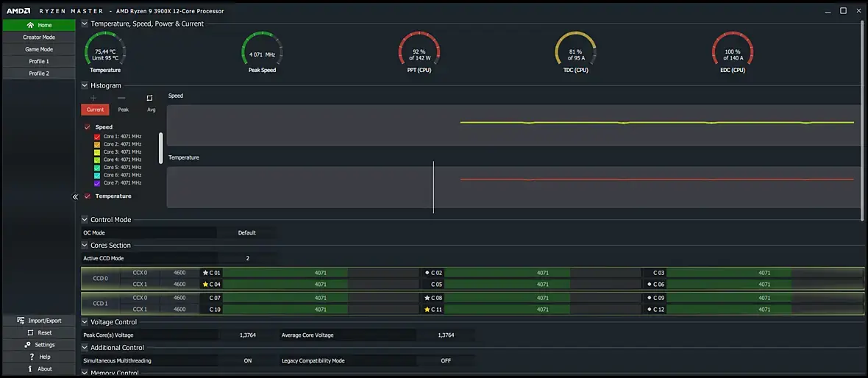Uncheck the Speed group checkbox
Viewport: 868px width, 378px height.
tap(87, 126)
